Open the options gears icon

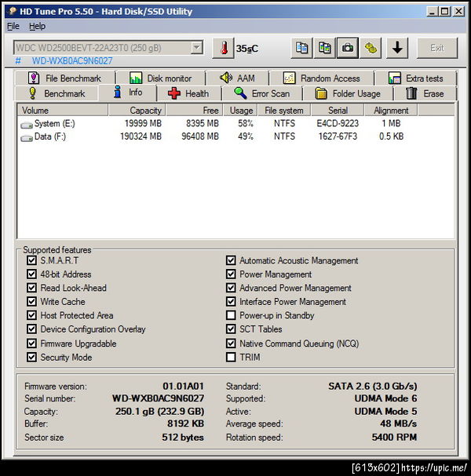[371, 48]
